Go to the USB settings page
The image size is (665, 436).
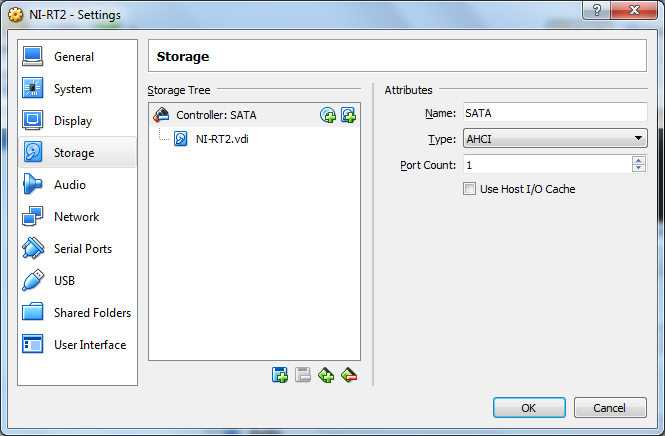pos(64,281)
